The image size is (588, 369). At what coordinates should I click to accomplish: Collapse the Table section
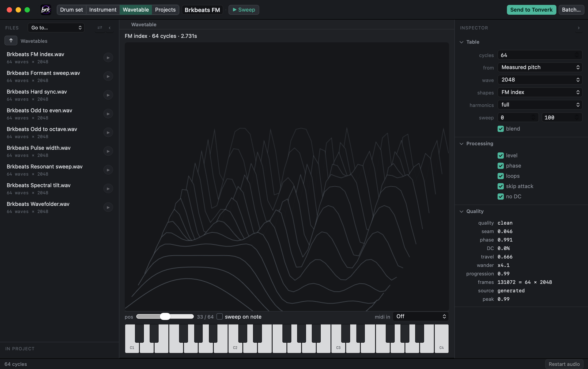click(x=462, y=42)
